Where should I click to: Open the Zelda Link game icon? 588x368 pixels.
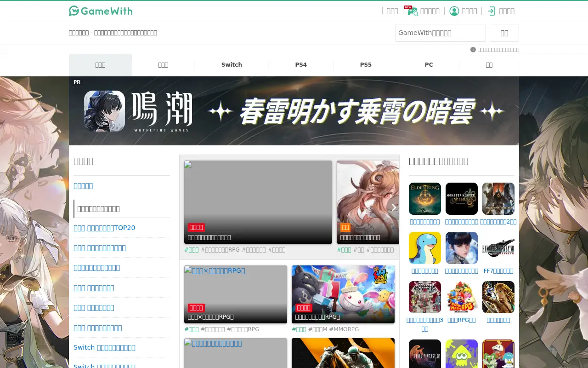(x=498, y=297)
